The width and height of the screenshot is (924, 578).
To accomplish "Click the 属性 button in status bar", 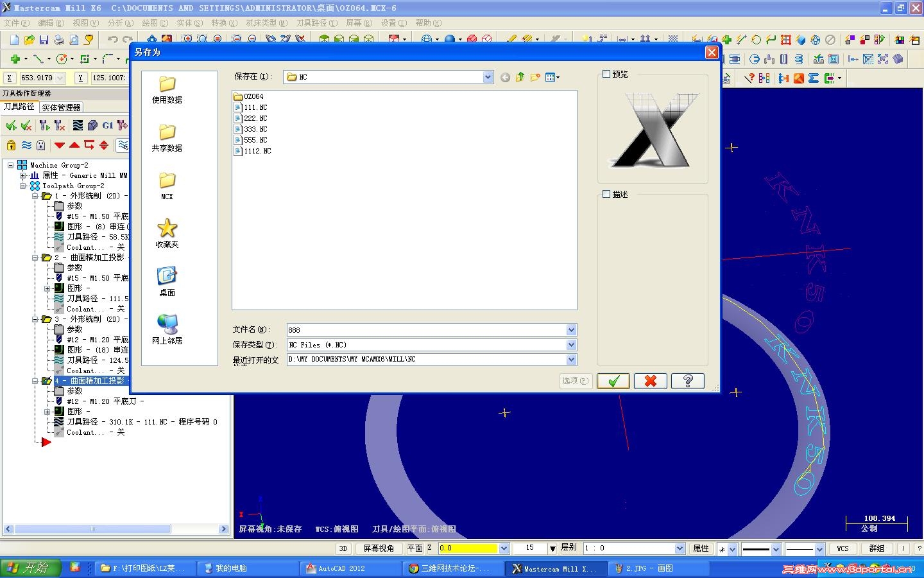I will point(701,548).
